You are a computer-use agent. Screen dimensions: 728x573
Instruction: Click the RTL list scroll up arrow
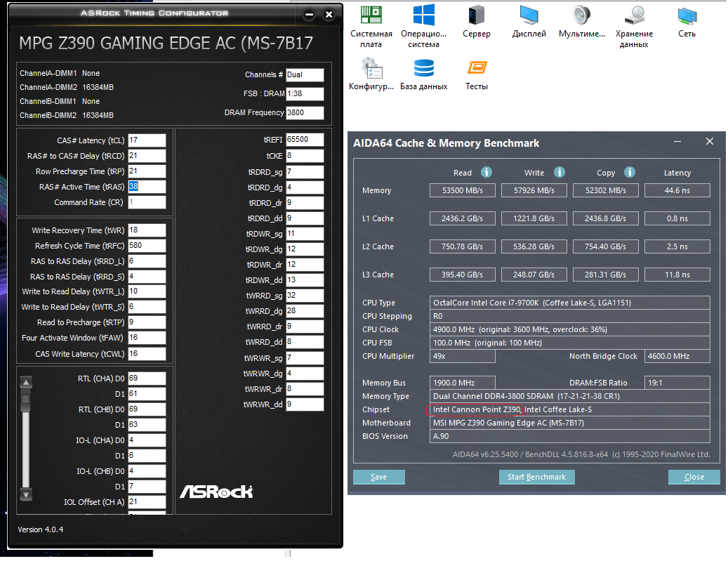pyautogui.click(x=26, y=383)
